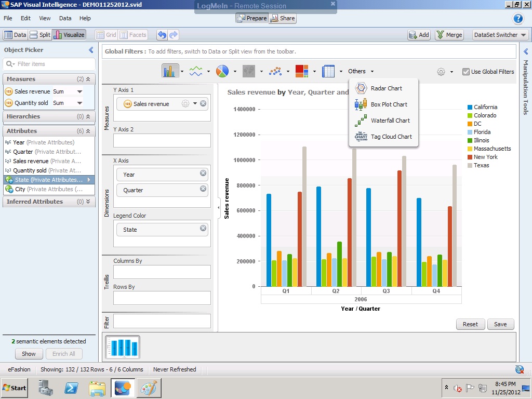532x399 pixels.
Task: Switch to Prepare mode
Action: pyautogui.click(x=252, y=18)
